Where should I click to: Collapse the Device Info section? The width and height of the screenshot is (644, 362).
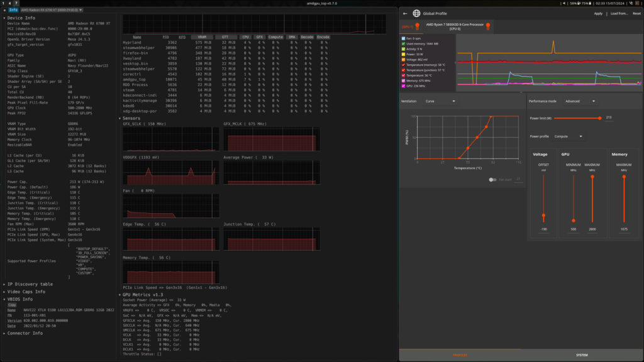[18, 18]
